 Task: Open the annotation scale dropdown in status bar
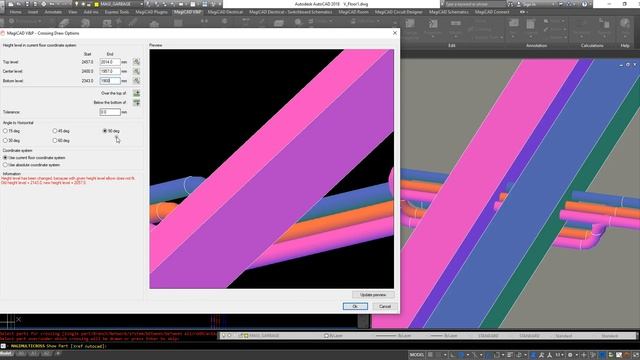click(560, 355)
